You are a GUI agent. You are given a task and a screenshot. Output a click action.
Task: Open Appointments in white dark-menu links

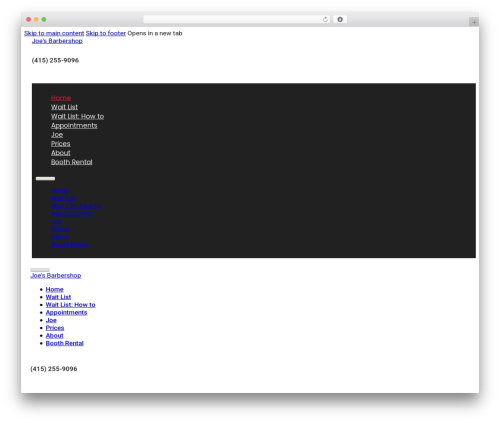74,126
